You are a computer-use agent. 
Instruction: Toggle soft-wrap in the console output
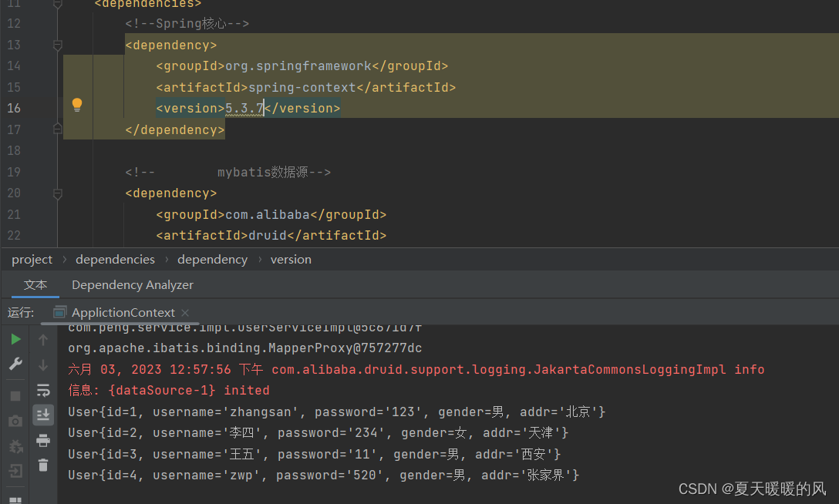coord(43,390)
